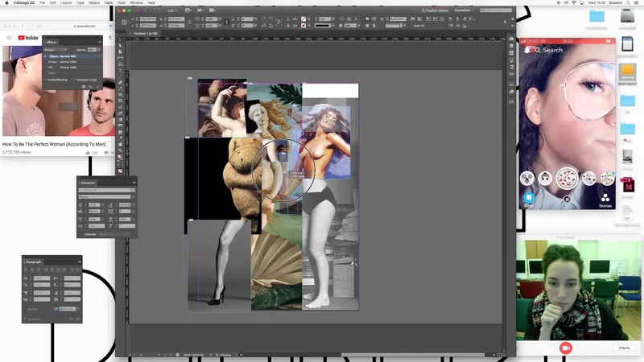Click the Effects panel tab

(52, 42)
